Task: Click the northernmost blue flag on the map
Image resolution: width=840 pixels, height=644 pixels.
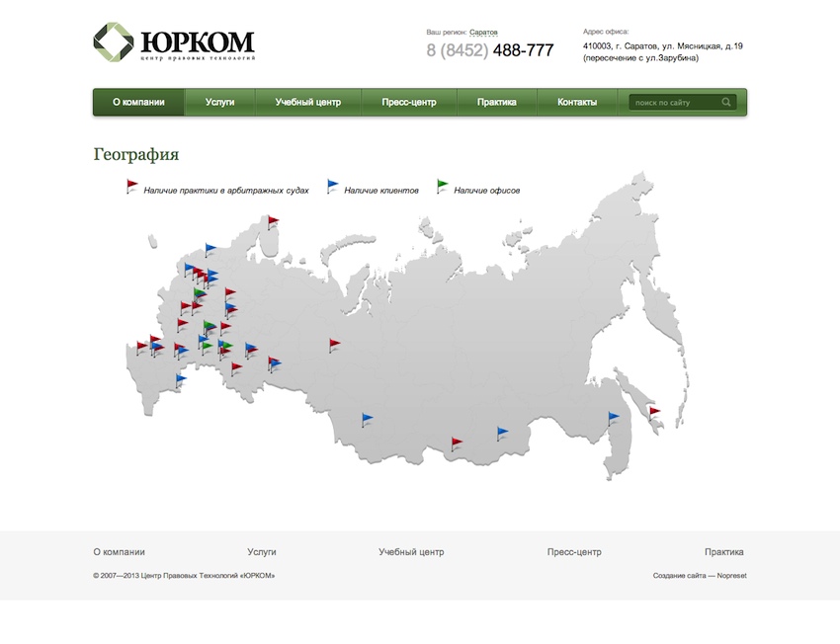Action: tap(208, 246)
